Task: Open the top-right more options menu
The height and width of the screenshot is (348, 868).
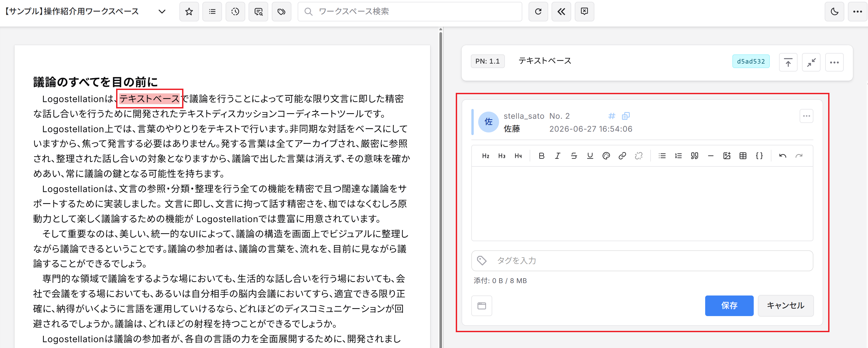Action: click(x=857, y=11)
